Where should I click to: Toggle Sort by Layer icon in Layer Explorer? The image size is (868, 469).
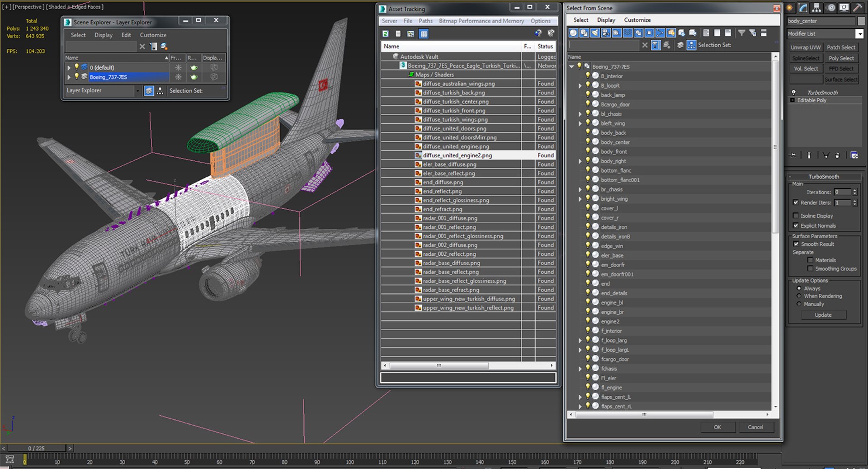pyautogui.click(x=149, y=91)
